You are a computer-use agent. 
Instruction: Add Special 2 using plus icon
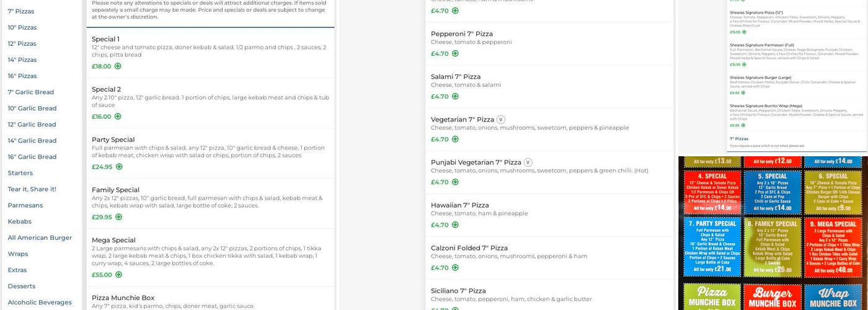tap(118, 117)
